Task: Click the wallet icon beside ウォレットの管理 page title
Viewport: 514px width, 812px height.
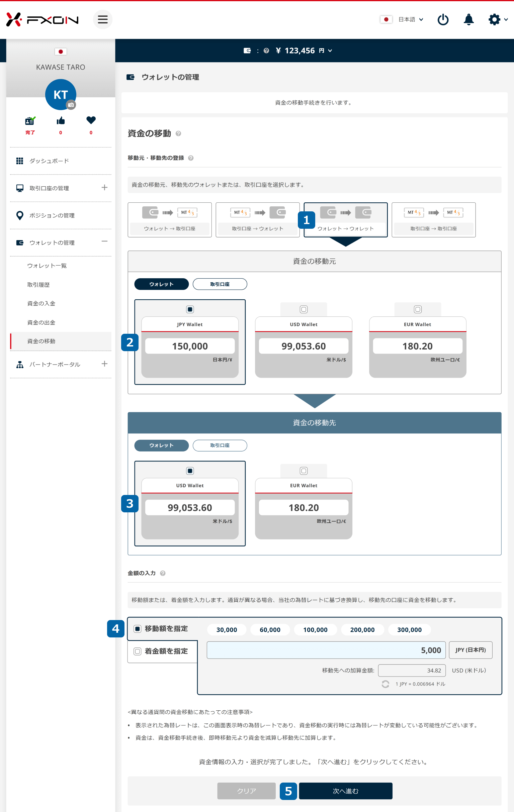Action: tap(130, 77)
